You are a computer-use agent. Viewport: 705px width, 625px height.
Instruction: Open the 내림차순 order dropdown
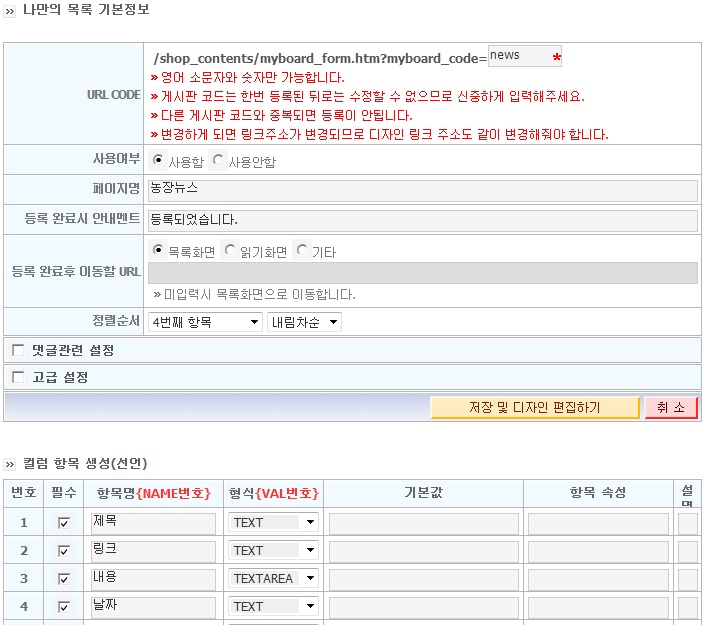(304, 322)
